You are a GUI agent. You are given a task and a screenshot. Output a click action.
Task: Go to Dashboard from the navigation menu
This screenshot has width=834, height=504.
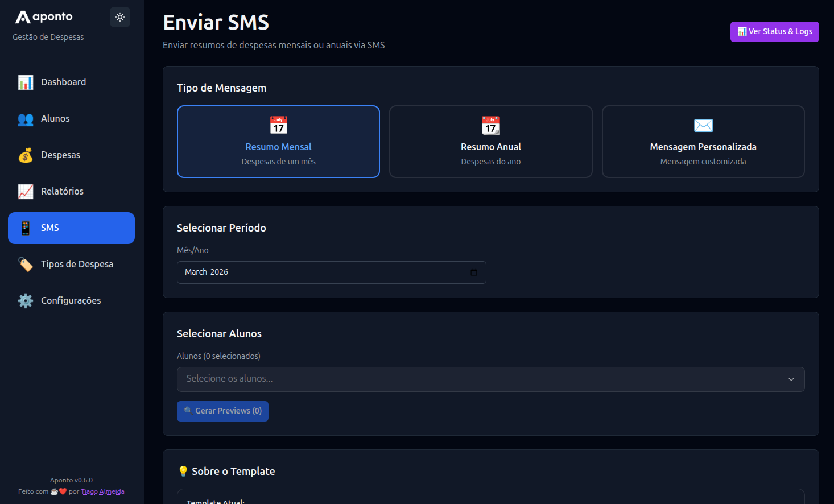coord(64,82)
